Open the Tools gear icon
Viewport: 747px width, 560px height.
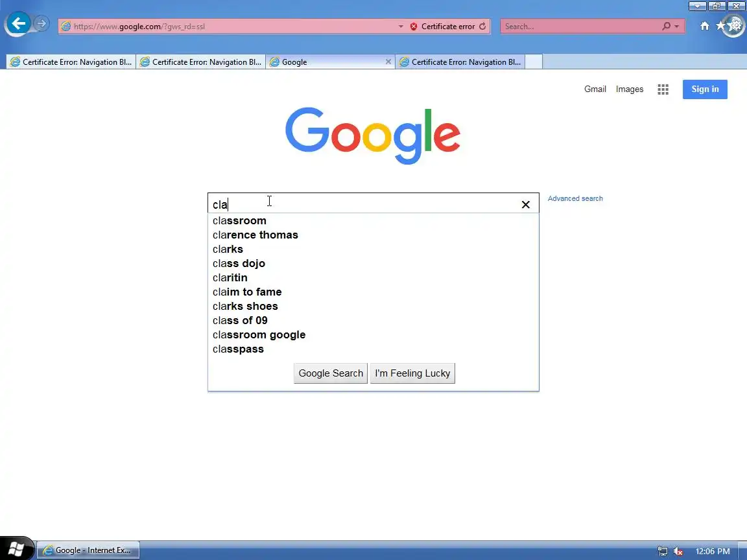(736, 25)
